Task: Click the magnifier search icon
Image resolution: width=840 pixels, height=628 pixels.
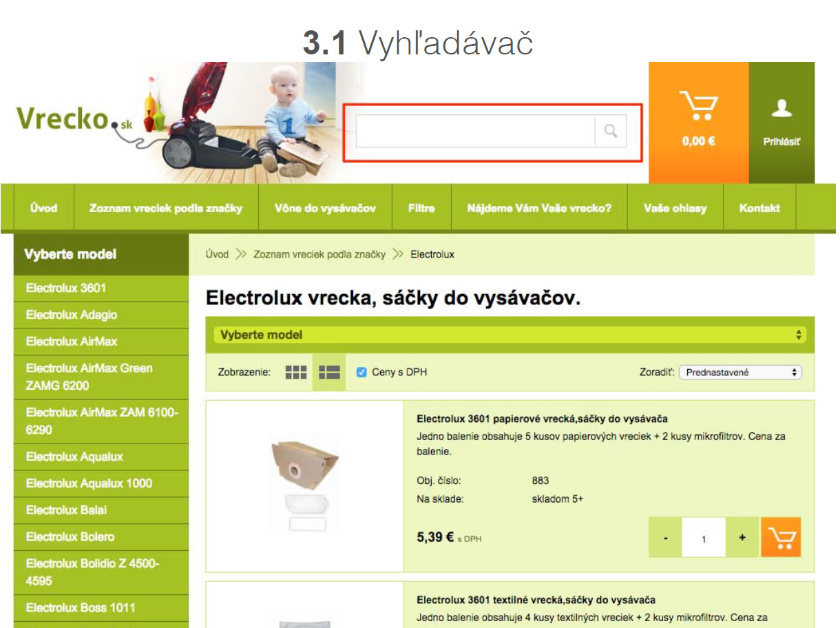Action: pyautogui.click(x=611, y=131)
